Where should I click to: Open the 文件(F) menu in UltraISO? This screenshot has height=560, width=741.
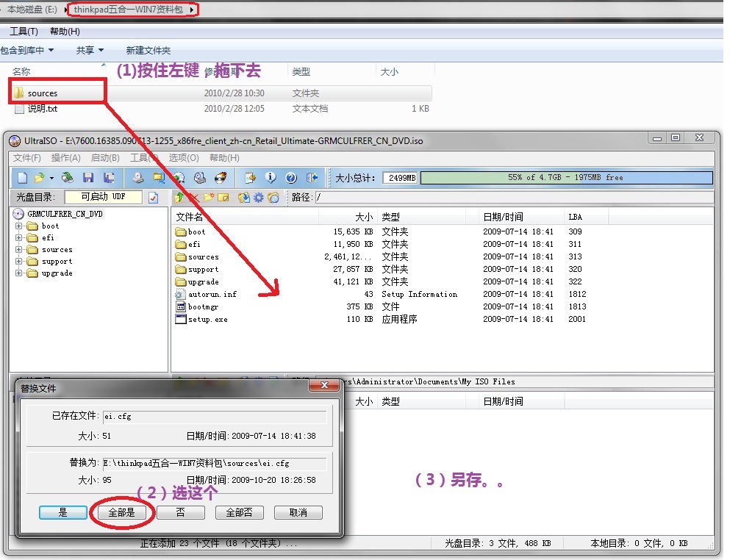coord(26,158)
